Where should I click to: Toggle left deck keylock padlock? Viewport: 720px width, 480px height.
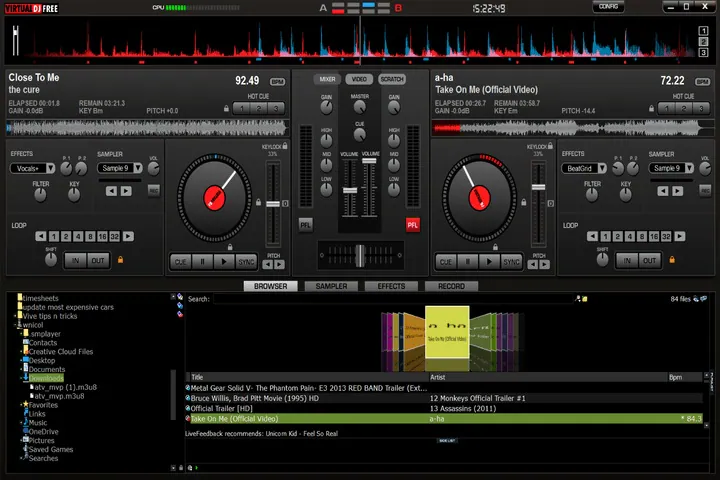pyautogui.click(x=285, y=146)
